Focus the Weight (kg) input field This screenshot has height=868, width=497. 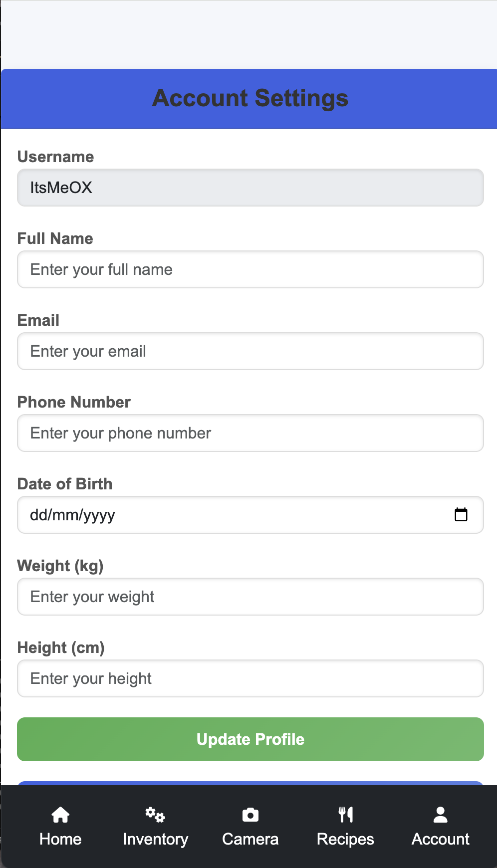[250, 597]
